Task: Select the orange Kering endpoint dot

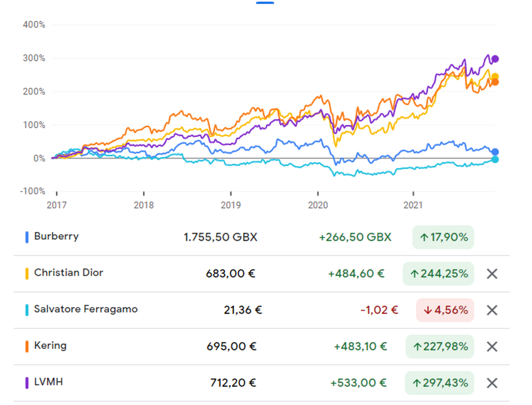Action: pyautogui.click(x=495, y=82)
